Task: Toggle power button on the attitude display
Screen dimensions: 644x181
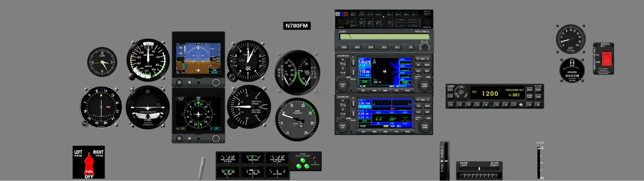Action: point(179,83)
